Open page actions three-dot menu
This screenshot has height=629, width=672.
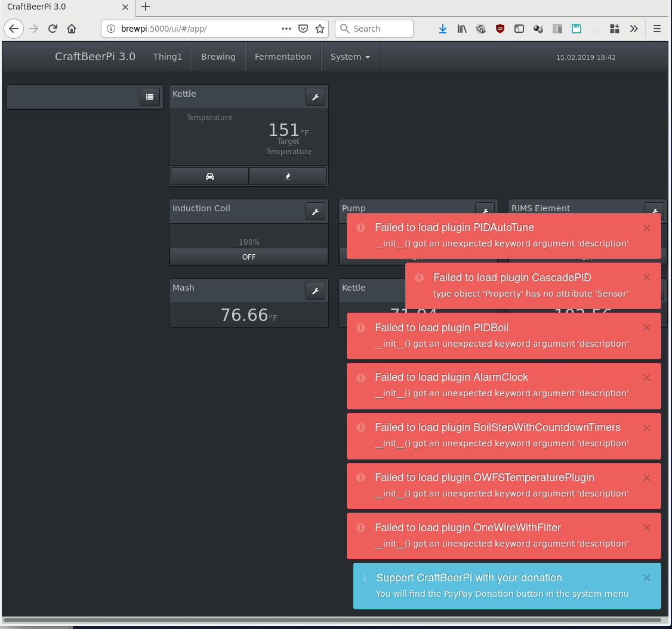click(286, 29)
